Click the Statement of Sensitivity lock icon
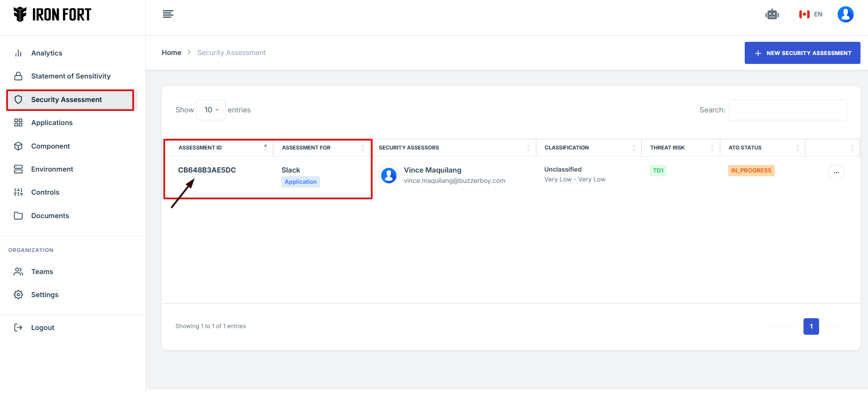This screenshot has height=393, width=868. click(x=18, y=76)
